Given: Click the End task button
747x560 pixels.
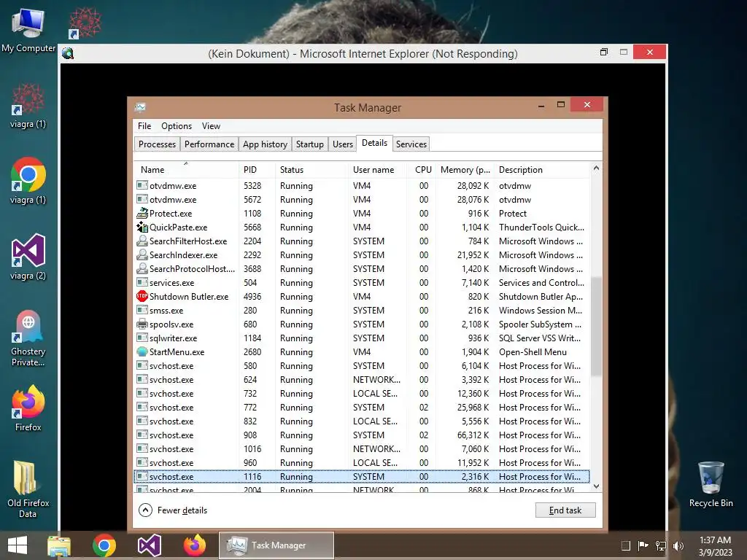Looking at the screenshot, I should pyautogui.click(x=565, y=510).
